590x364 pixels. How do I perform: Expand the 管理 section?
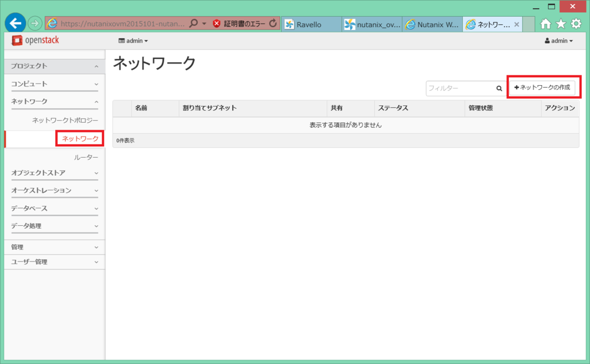(55, 247)
